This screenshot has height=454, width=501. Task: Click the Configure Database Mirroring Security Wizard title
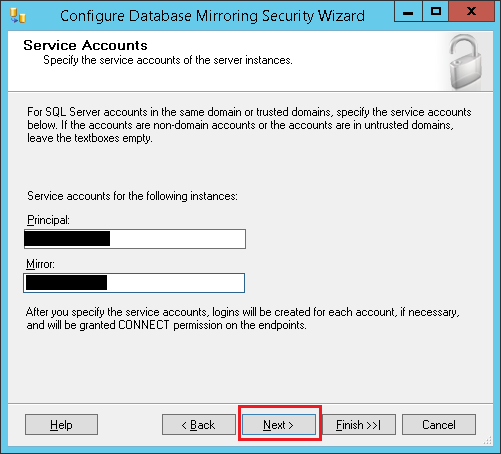tap(212, 16)
